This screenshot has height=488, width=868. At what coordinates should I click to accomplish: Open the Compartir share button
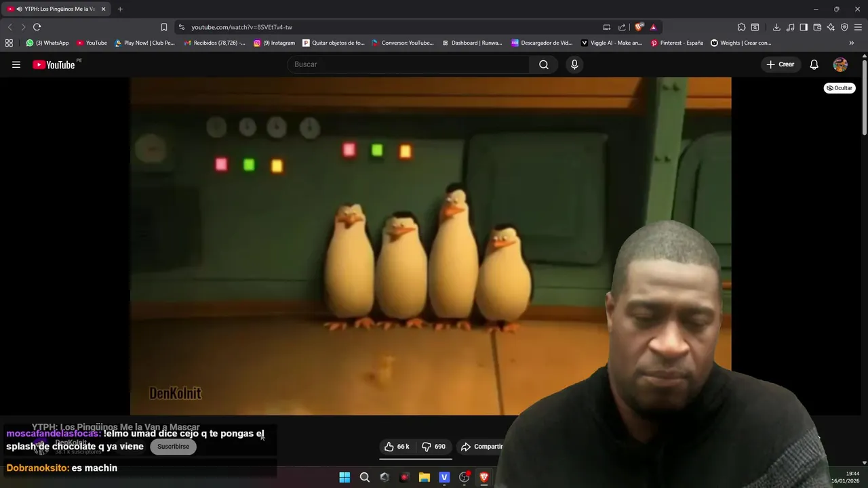tap(482, 447)
